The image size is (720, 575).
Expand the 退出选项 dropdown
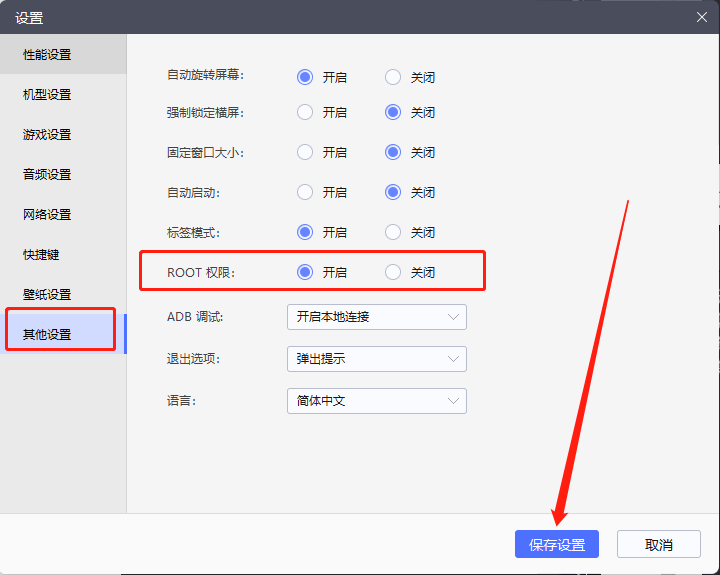coord(377,359)
